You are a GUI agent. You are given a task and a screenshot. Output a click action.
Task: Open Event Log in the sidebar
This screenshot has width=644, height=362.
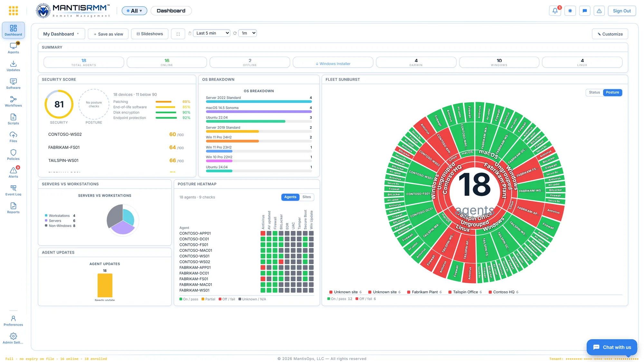point(13,190)
